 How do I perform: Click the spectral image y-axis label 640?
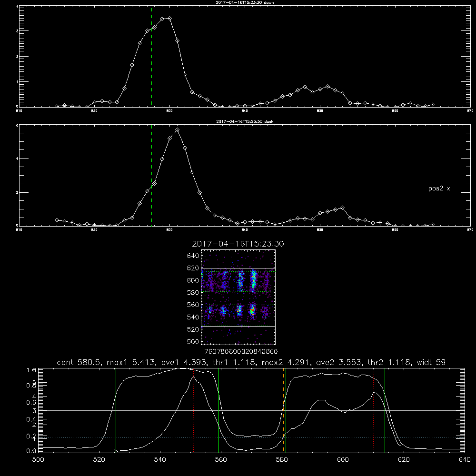193,256
